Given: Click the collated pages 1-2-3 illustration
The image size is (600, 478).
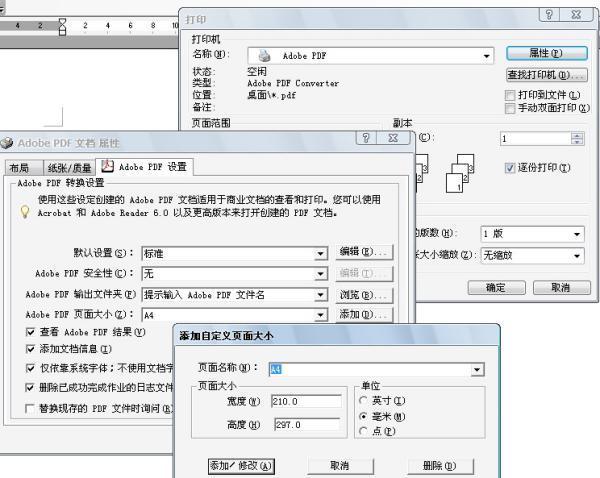Looking at the screenshot, I should coord(460,173).
